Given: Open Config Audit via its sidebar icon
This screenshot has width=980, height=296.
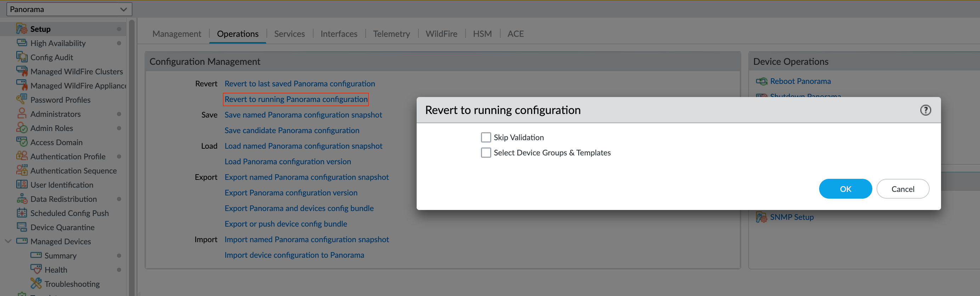Looking at the screenshot, I should tap(22, 57).
